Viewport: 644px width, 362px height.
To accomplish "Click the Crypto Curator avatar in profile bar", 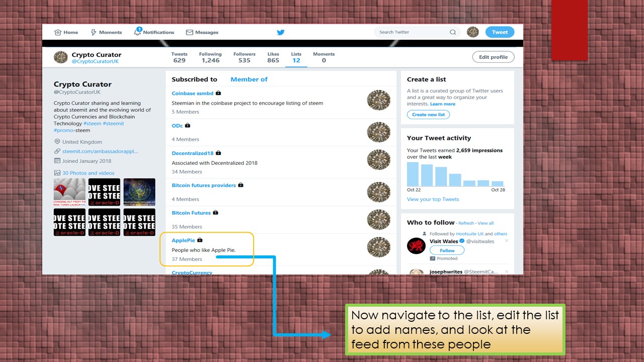I will 61,57.
